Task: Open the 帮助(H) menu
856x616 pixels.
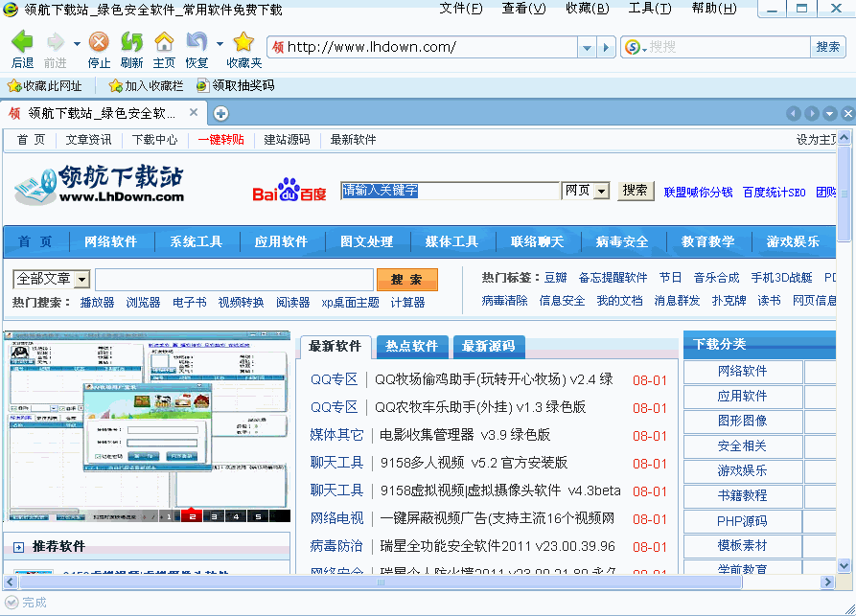Action: tap(714, 9)
